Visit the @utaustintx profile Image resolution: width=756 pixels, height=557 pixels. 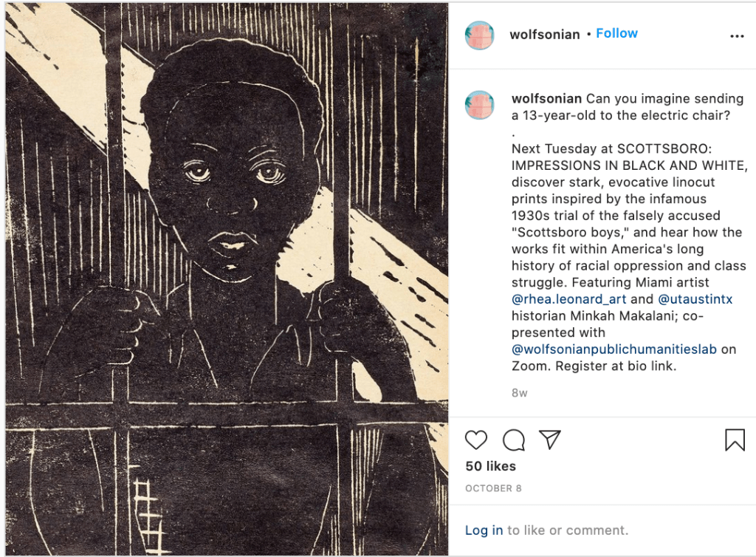(695, 299)
